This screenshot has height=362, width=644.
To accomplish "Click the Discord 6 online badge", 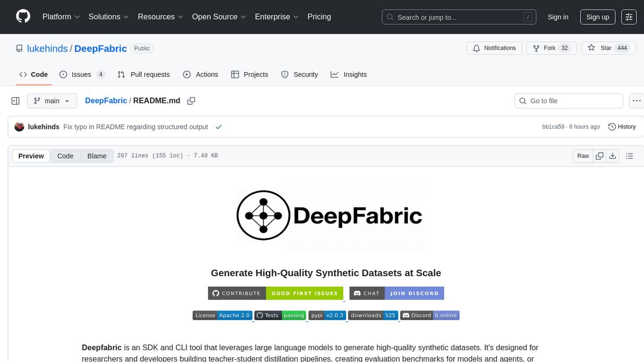I will (x=430, y=316).
